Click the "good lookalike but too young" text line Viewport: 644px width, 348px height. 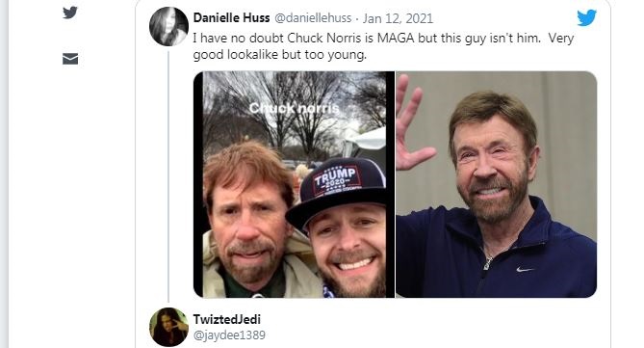pyautogui.click(x=280, y=54)
